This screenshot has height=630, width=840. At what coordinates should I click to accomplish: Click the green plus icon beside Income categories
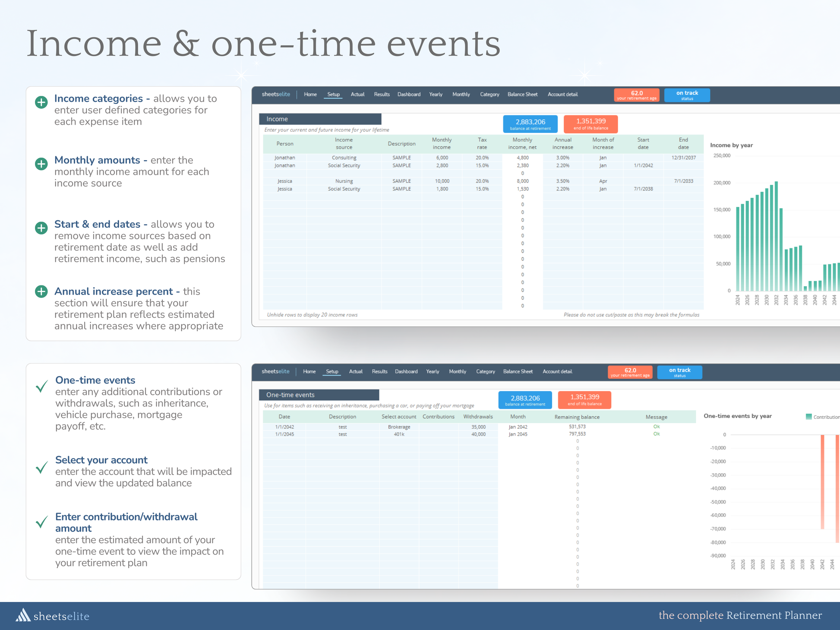pyautogui.click(x=41, y=102)
